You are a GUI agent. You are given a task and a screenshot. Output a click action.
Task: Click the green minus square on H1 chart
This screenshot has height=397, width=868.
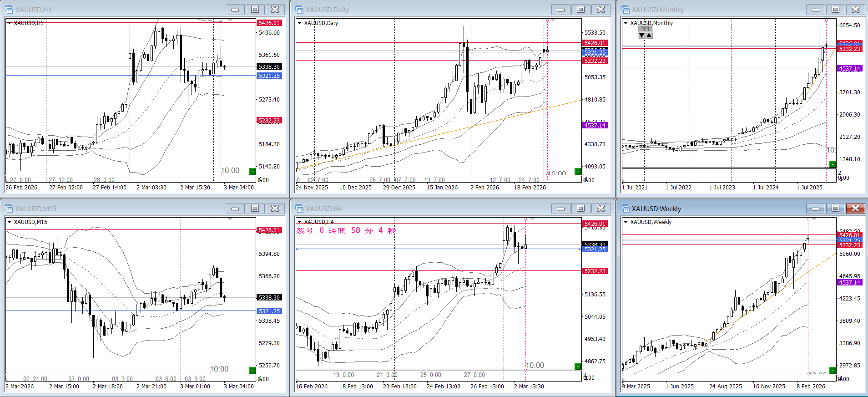pos(252,171)
